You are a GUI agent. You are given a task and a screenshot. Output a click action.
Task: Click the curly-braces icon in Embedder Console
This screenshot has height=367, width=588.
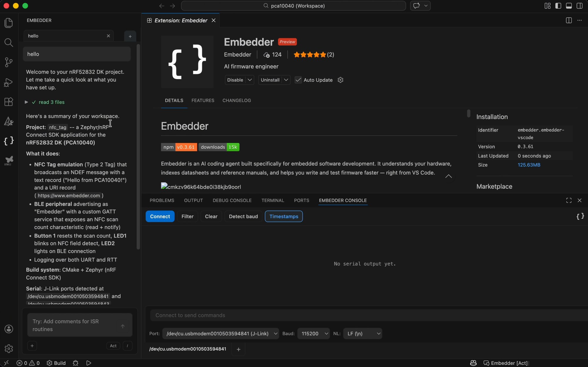click(580, 216)
